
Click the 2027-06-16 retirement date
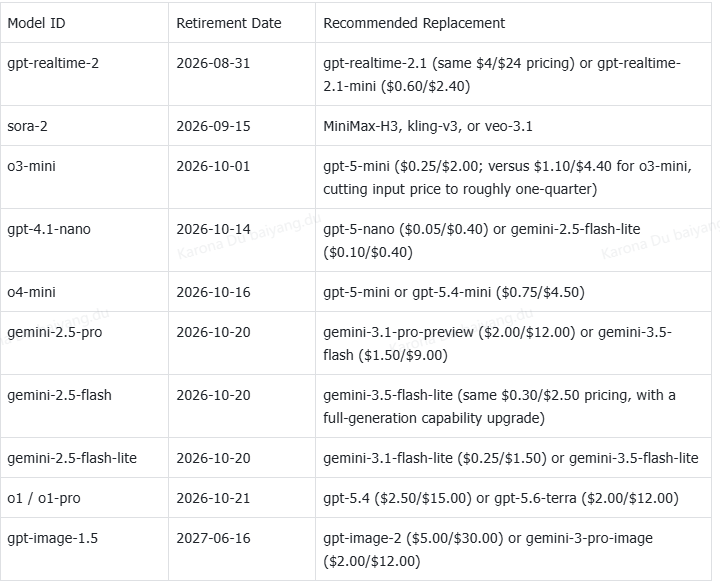point(213,538)
